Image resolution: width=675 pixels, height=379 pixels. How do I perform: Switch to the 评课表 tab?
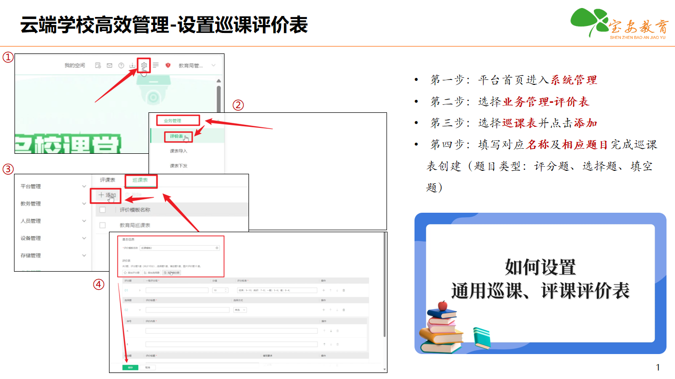[x=108, y=180]
